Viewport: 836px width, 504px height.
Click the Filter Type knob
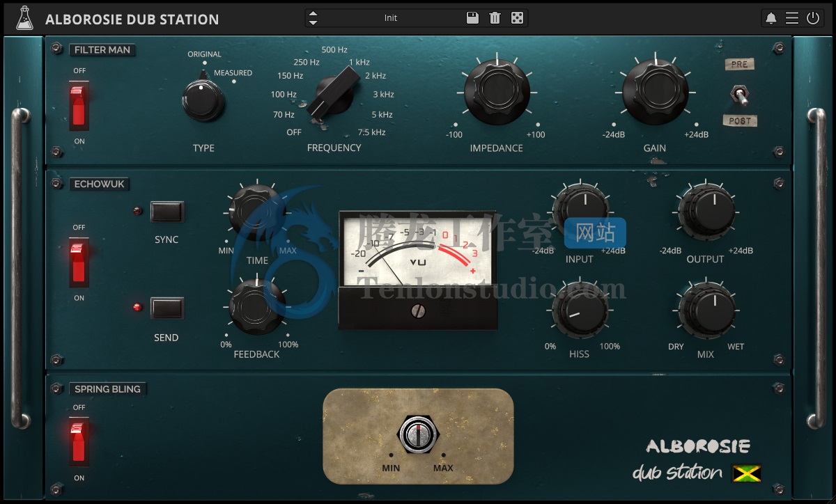(203, 101)
